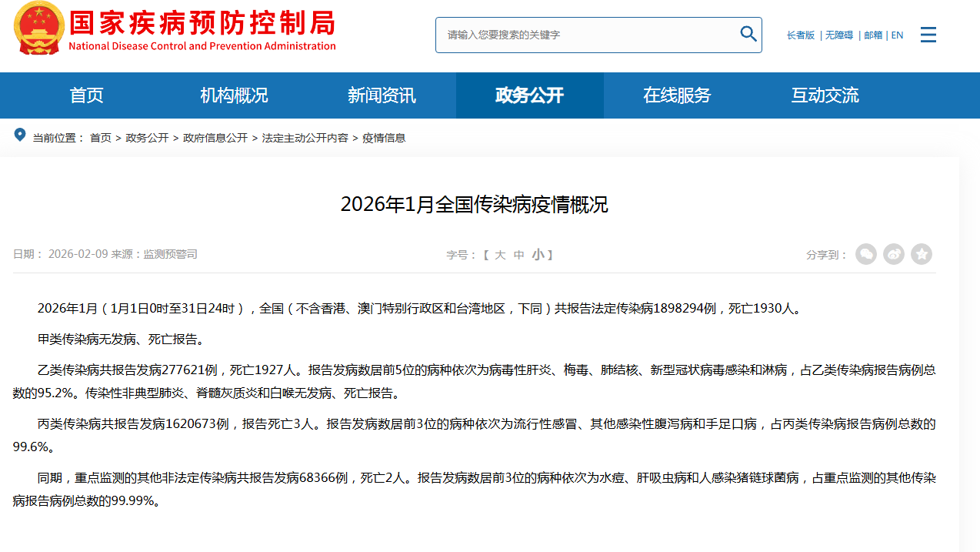Focus the keyword search input field
The image size is (980, 552).
(585, 35)
